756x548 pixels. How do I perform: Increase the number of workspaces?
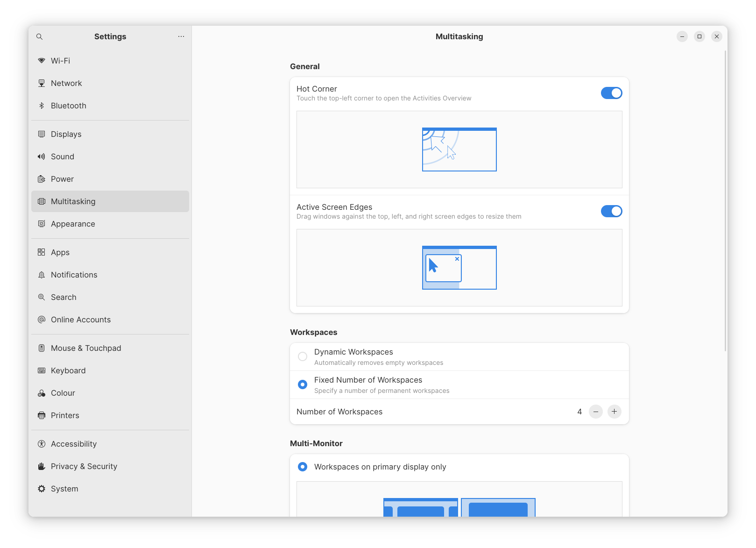(x=615, y=412)
